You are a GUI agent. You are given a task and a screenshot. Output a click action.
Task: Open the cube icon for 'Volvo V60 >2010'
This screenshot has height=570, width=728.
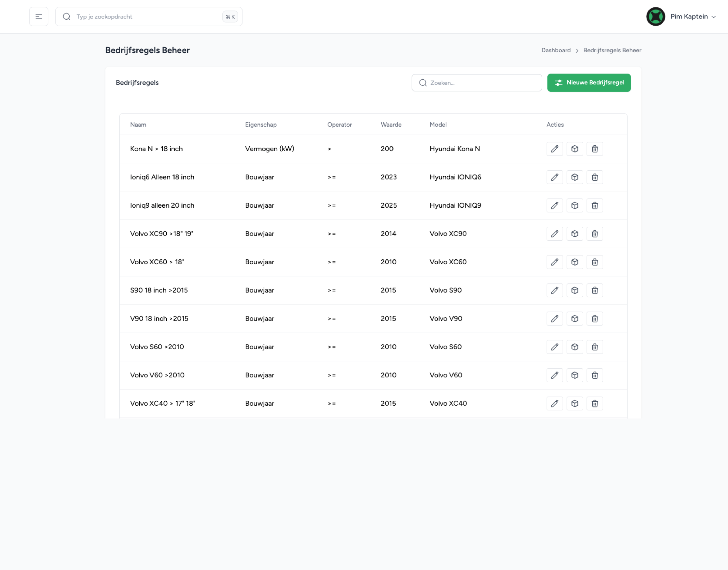tap(574, 375)
